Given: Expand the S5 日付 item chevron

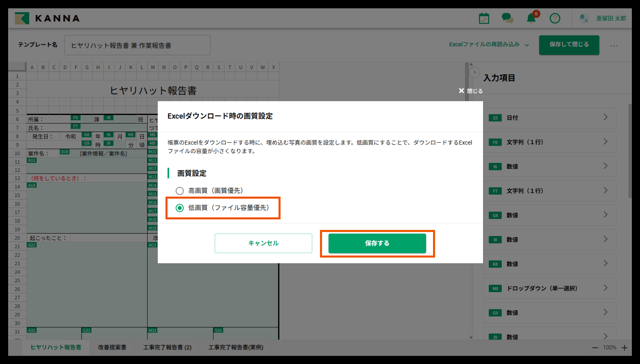Looking at the screenshot, I should pyautogui.click(x=605, y=117).
